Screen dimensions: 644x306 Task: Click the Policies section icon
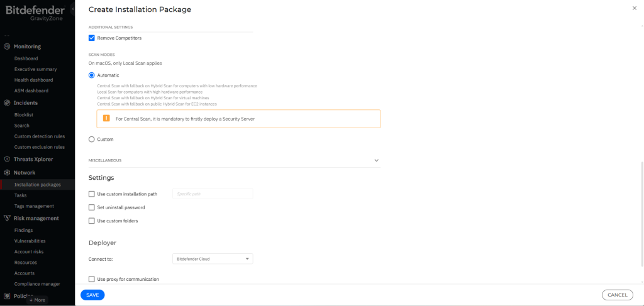coord(7,295)
